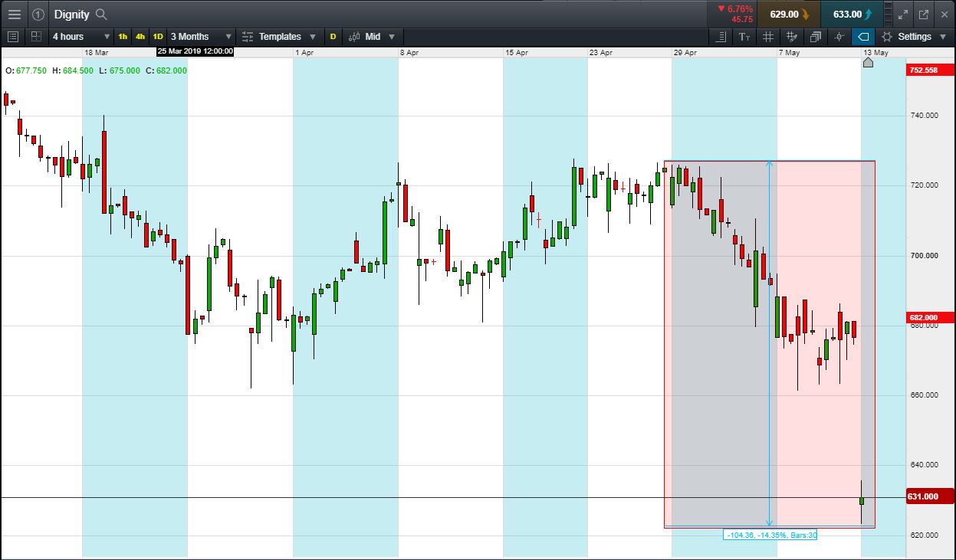Click the 740.000 price axis label
The width and height of the screenshot is (956, 560).
pyautogui.click(x=923, y=116)
